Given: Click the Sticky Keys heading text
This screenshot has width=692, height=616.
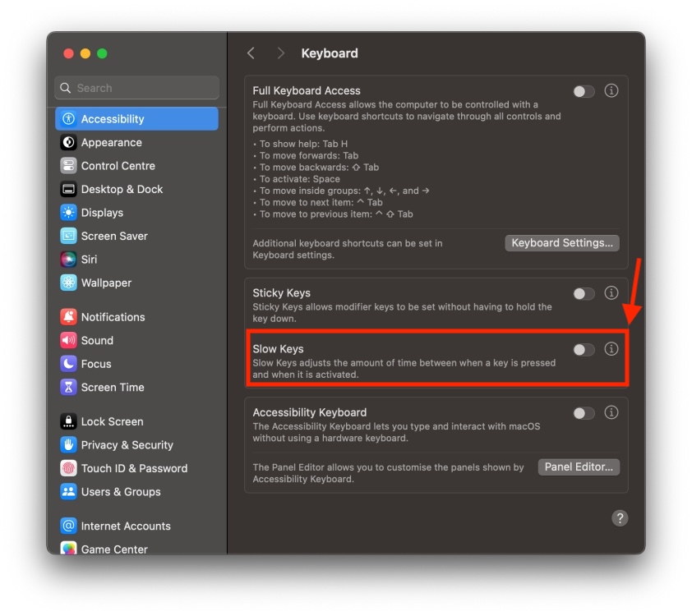Looking at the screenshot, I should (282, 292).
